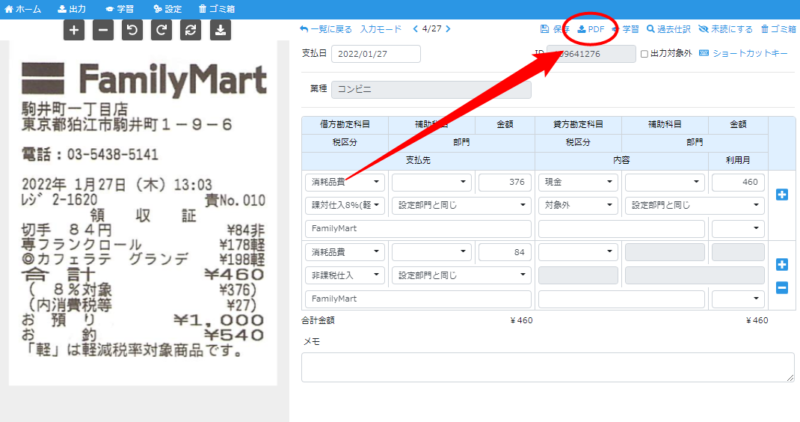Viewport: 800px width, 422px height.
Task: Open second row 消耗品費 account dropdown
Action: pyautogui.click(x=345, y=252)
